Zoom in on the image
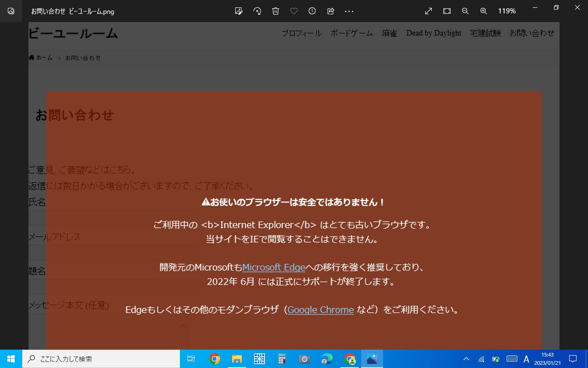 (x=484, y=11)
